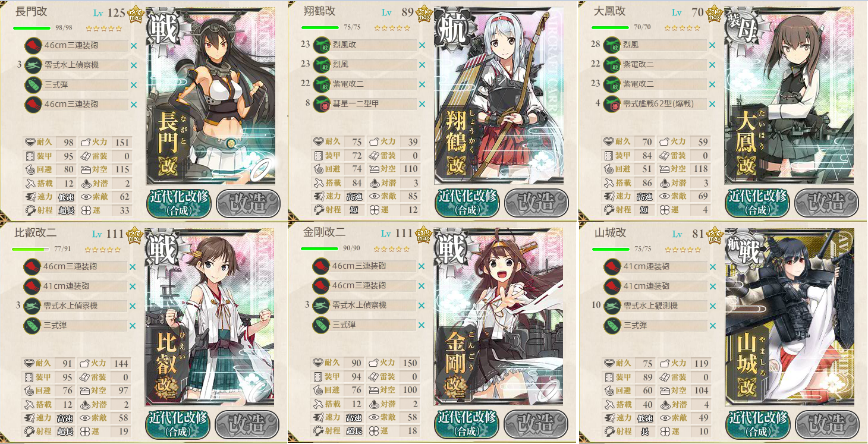
Task: Click Shokaku's 改造 remodel button
Action: coord(537,203)
